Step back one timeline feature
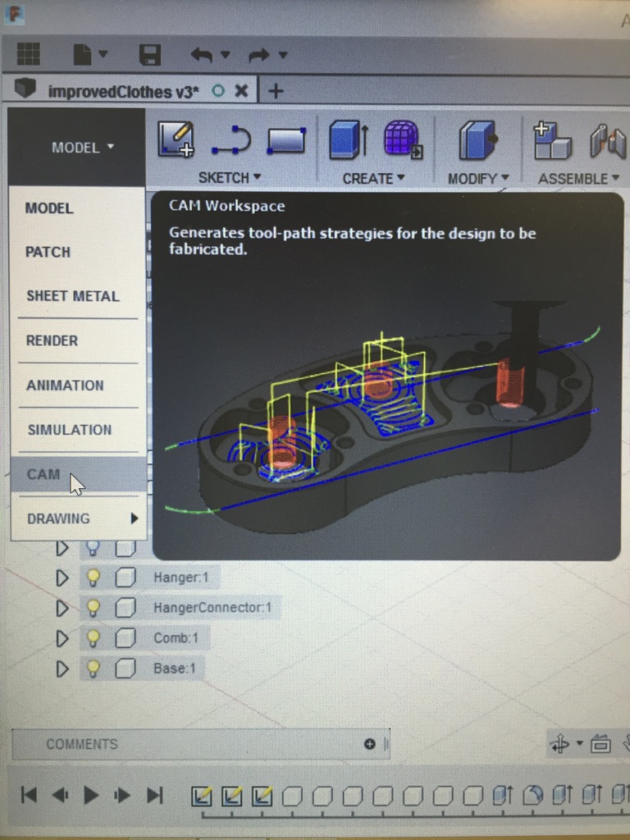This screenshot has width=630, height=840. (60, 795)
